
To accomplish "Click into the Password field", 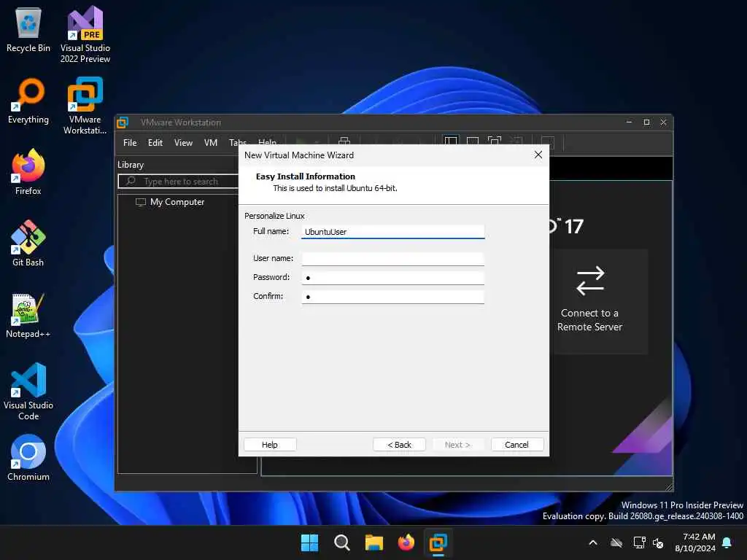I will coord(393,278).
